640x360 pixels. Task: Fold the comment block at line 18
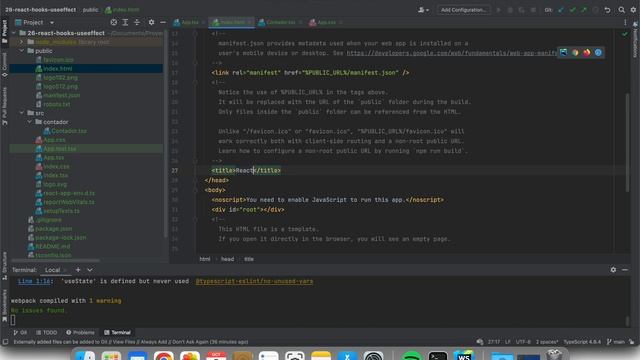tap(195, 82)
